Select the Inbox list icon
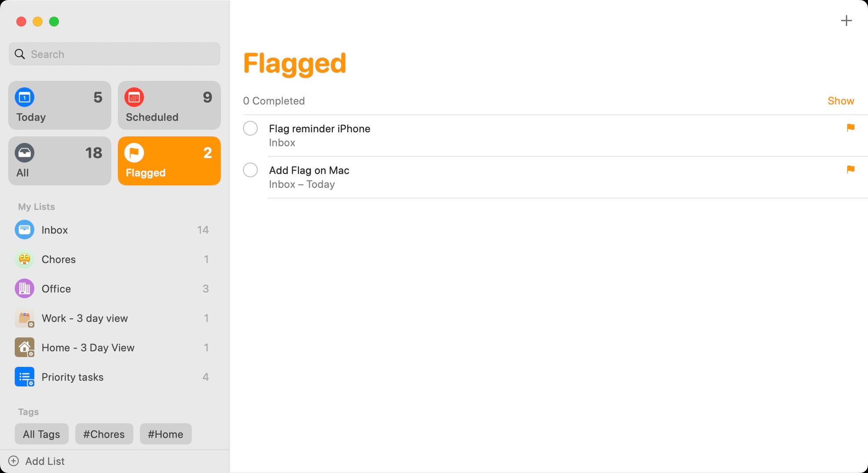Screen dimensions: 868x473 (x=24, y=229)
